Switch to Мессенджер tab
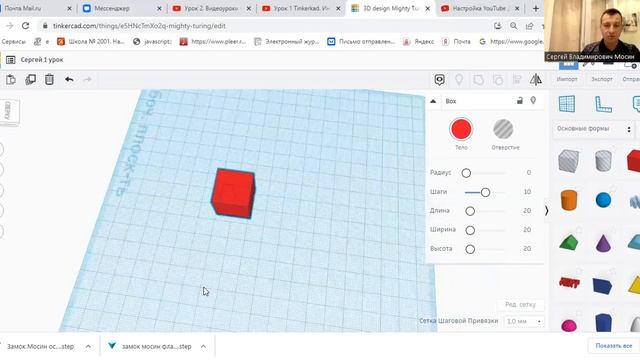Viewport: 640px width, 360px height. click(122, 8)
